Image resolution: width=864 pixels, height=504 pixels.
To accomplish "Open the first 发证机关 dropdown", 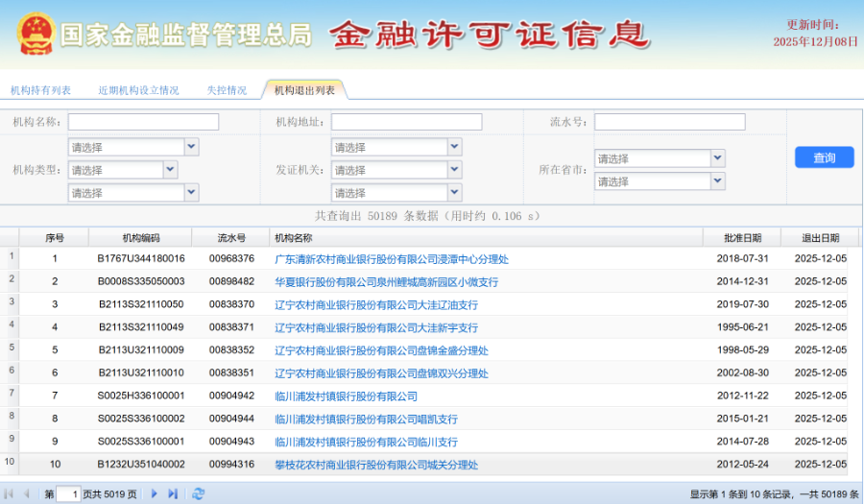I will (x=454, y=147).
